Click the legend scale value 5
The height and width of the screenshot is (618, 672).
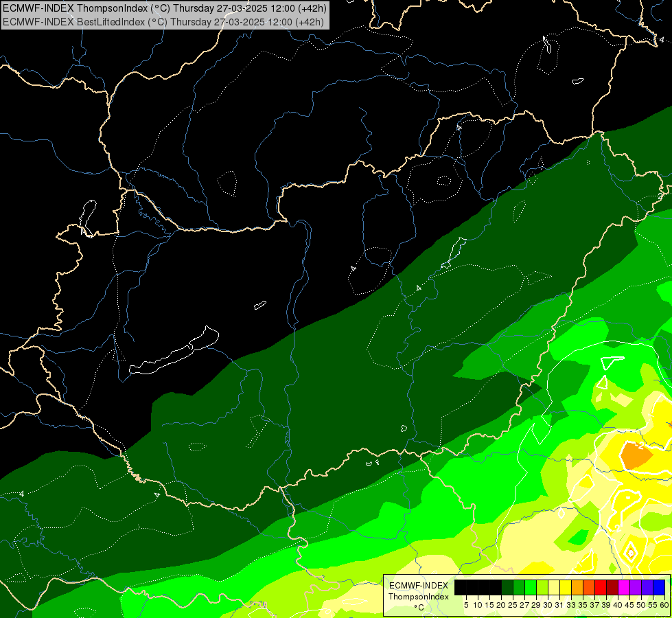(466, 605)
